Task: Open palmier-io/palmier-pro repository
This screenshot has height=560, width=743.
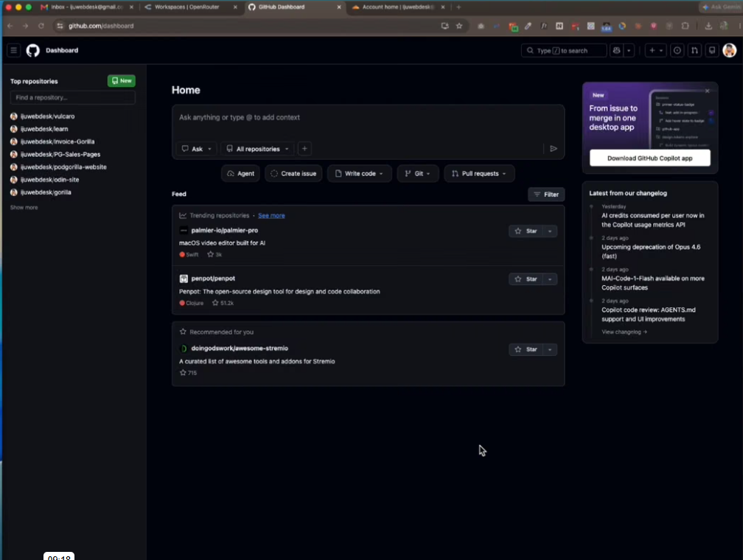Action: 225,230
